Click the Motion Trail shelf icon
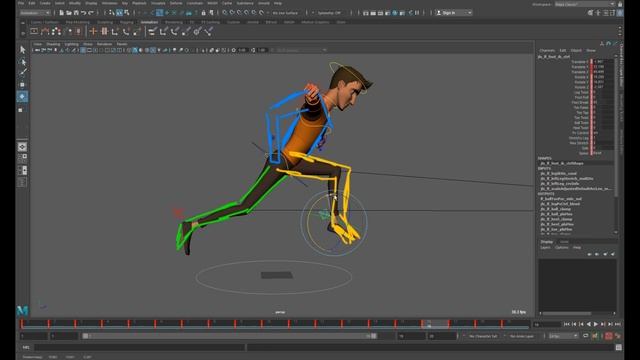This screenshot has width=640, height=360. 45,31
